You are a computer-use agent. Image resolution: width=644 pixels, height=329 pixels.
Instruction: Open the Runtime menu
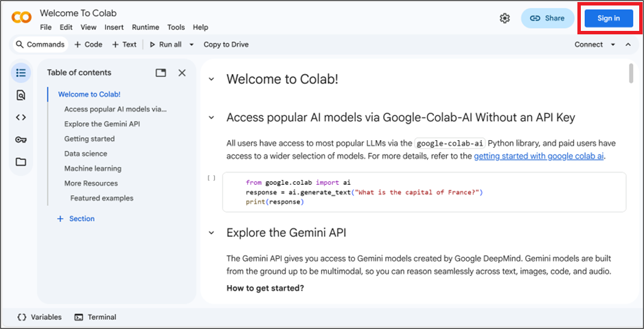coord(146,27)
